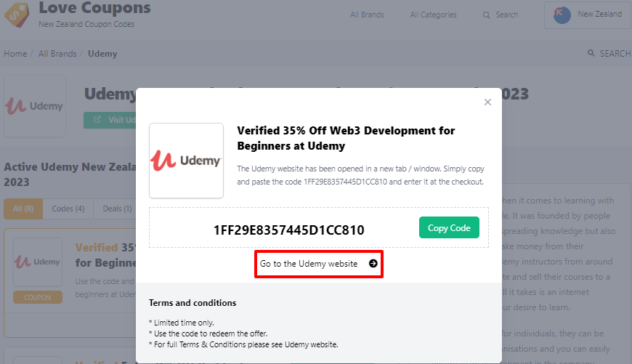Screen dimensions: 632x364
Task: Click the Search magnifier in header
Action: point(487,15)
